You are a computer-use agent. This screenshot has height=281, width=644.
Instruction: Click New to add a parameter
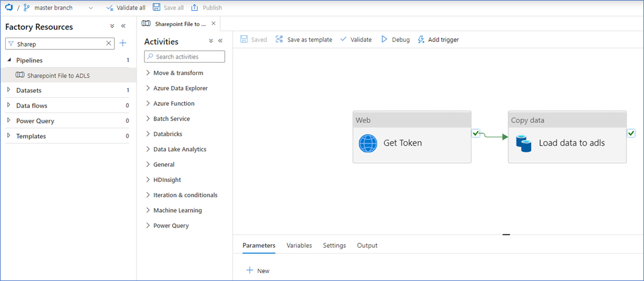[258, 271]
